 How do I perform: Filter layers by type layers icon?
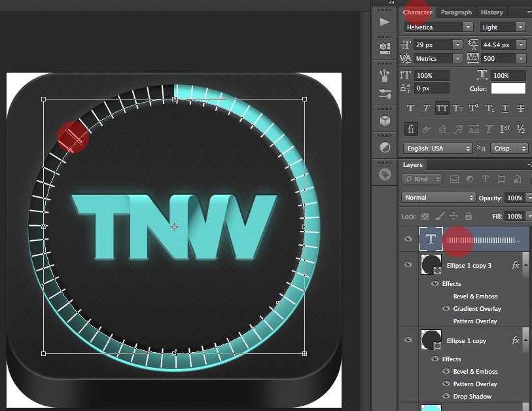point(486,179)
